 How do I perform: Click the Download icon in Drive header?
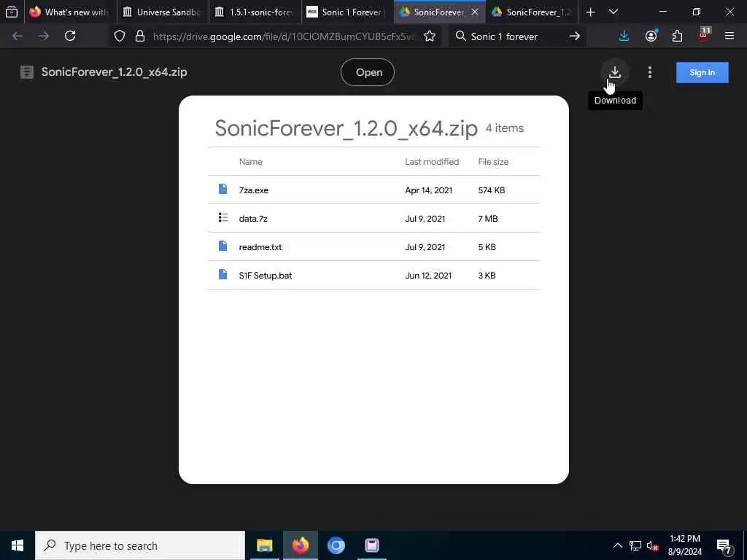click(614, 72)
